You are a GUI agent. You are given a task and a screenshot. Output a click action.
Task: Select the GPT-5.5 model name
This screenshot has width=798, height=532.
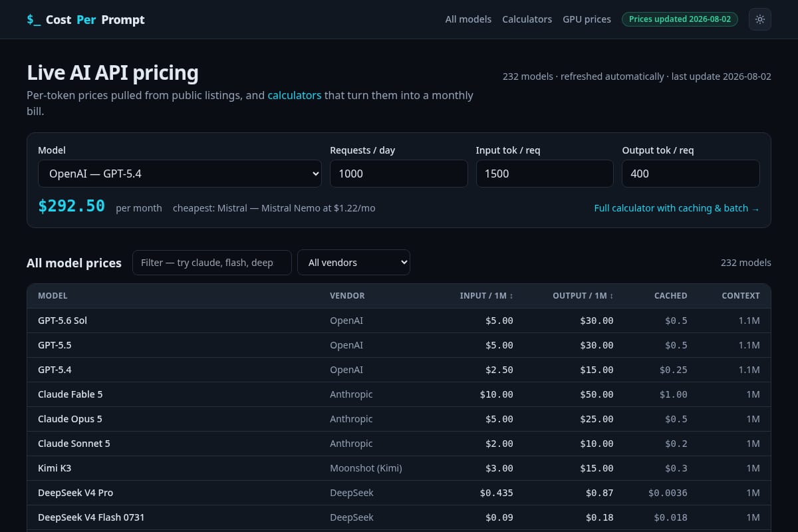coord(55,345)
